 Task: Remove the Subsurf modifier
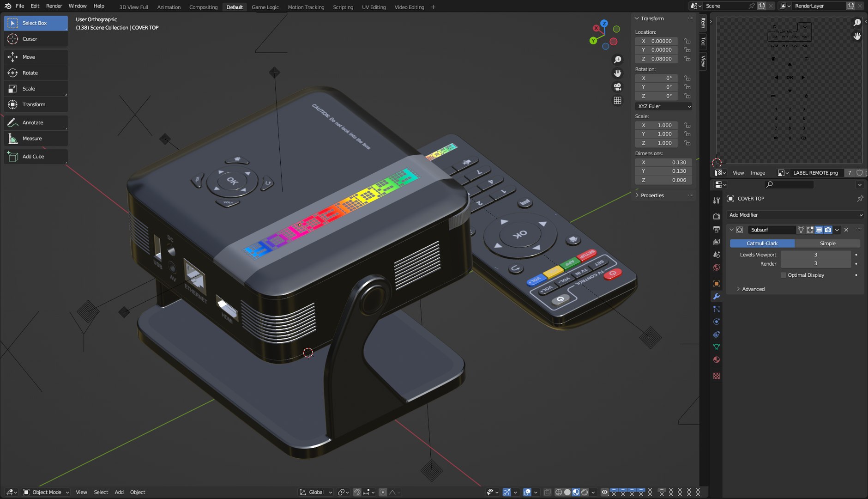tap(846, 230)
